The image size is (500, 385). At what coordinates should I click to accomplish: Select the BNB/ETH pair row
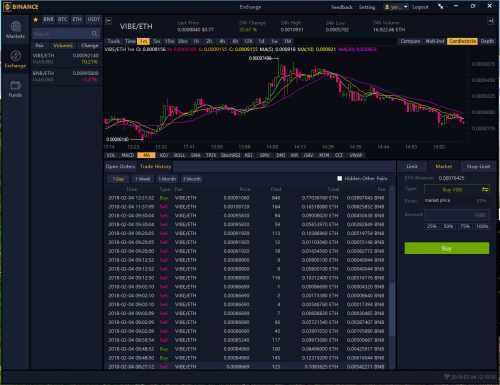click(66, 76)
